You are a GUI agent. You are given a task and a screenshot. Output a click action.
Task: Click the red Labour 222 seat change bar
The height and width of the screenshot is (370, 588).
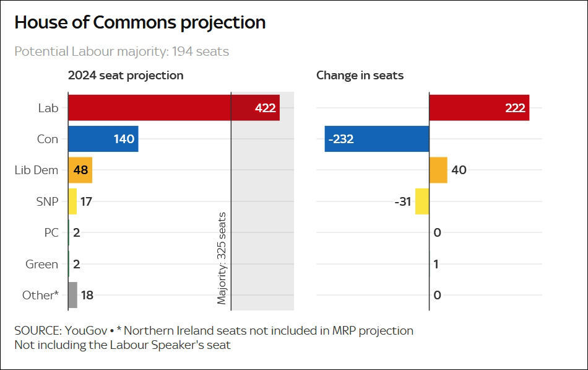coord(478,108)
